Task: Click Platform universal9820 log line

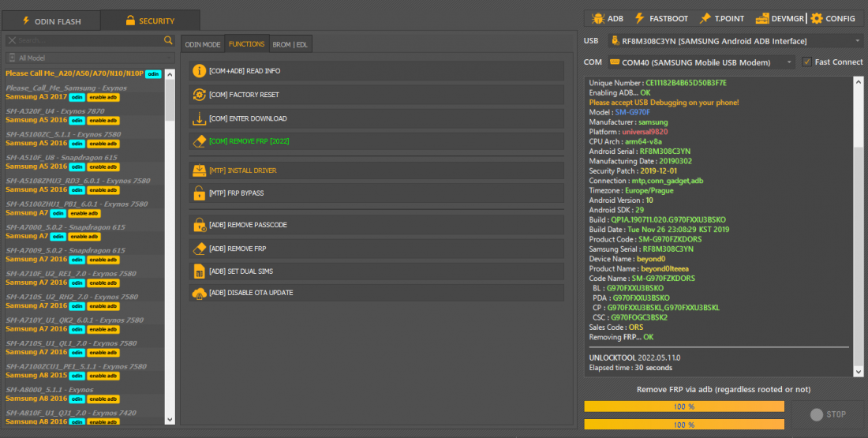Action: (628, 132)
